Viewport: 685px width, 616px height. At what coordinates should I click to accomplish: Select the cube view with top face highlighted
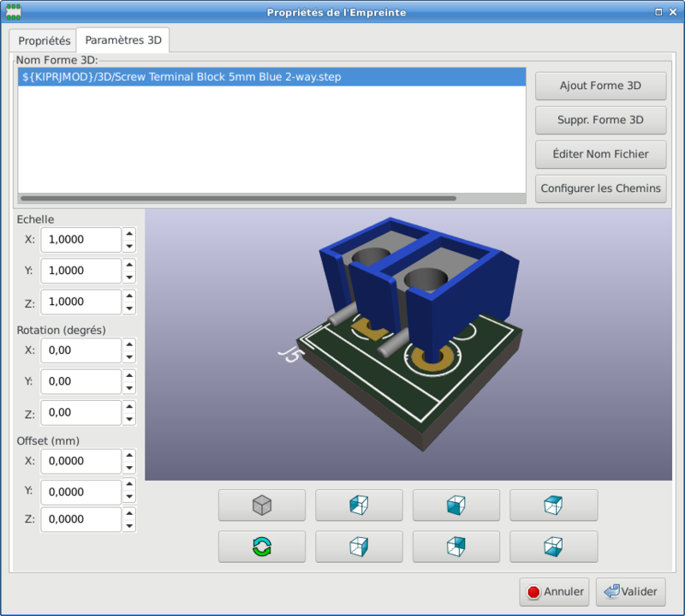pyautogui.click(x=553, y=505)
